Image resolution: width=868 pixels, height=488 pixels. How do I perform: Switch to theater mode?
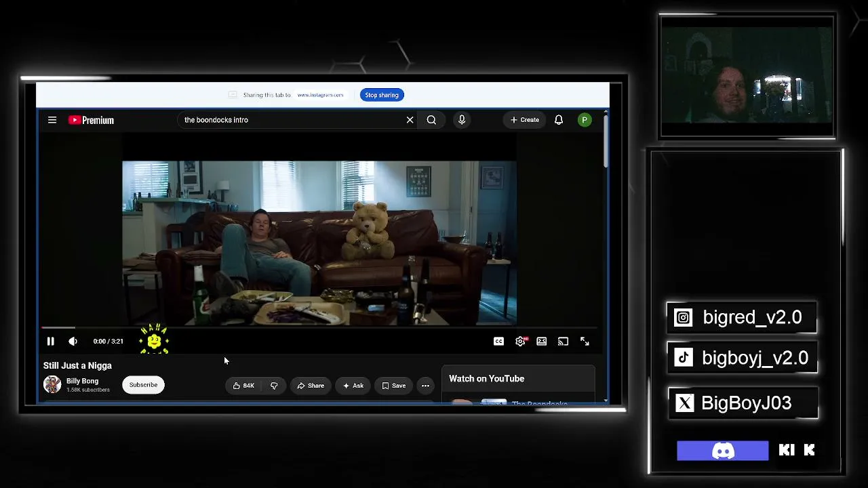[542, 342]
